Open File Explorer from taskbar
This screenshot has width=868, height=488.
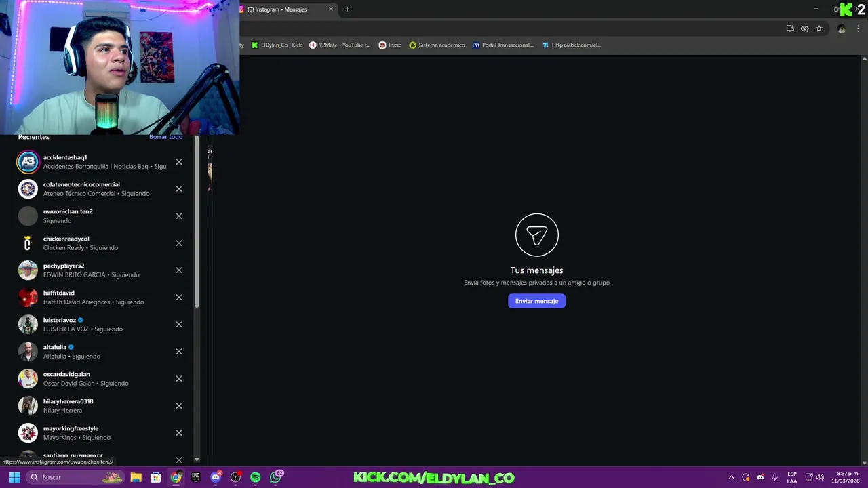[136, 477]
